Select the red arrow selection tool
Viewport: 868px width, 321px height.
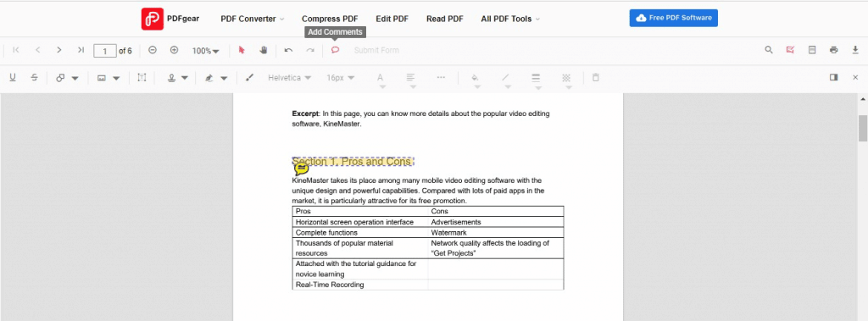242,50
